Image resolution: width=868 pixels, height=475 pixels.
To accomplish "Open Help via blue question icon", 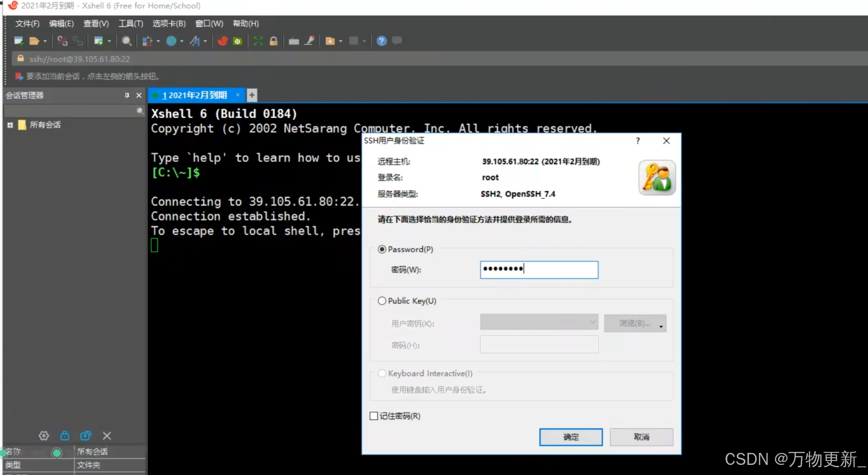I will pyautogui.click(x=381, y=41).
